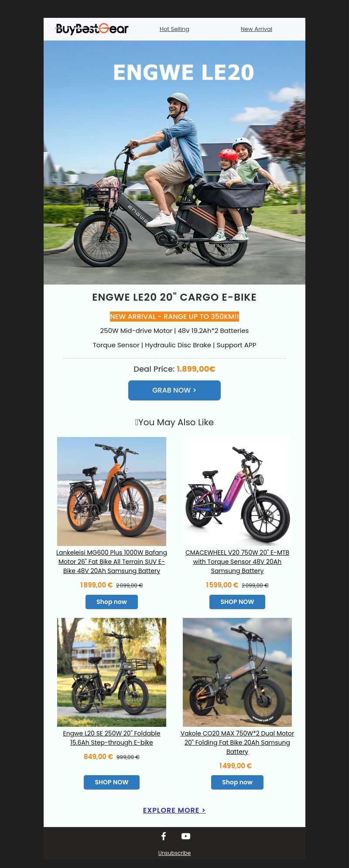Click the CMACEWHEEL V20 750W title link

coord(237,562)
